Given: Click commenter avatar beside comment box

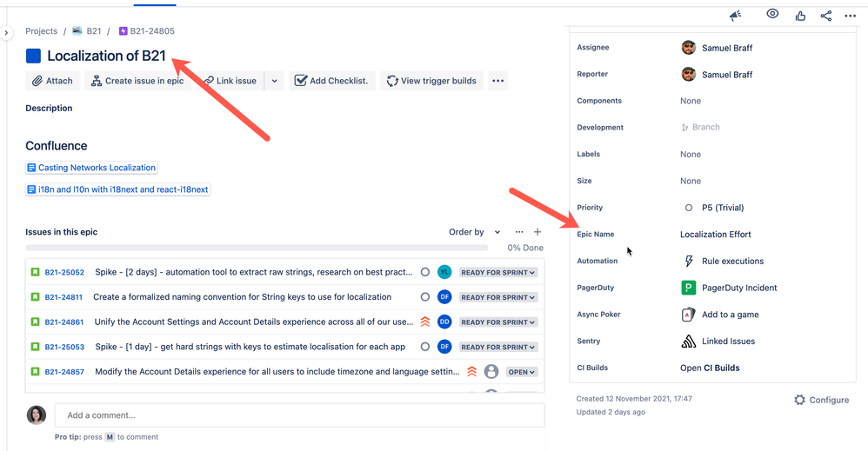Looking at the screenshot, I should pos(37,415).
